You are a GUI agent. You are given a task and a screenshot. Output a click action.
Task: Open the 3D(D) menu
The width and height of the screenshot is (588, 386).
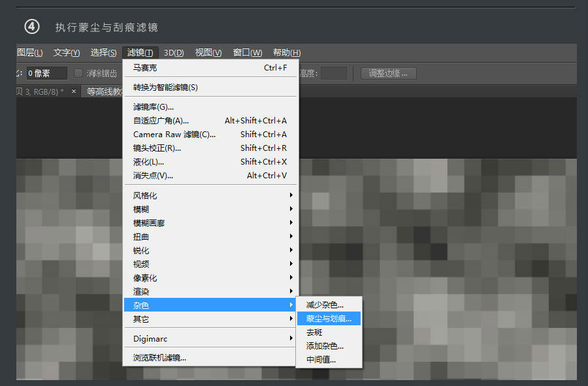(174, 52)
